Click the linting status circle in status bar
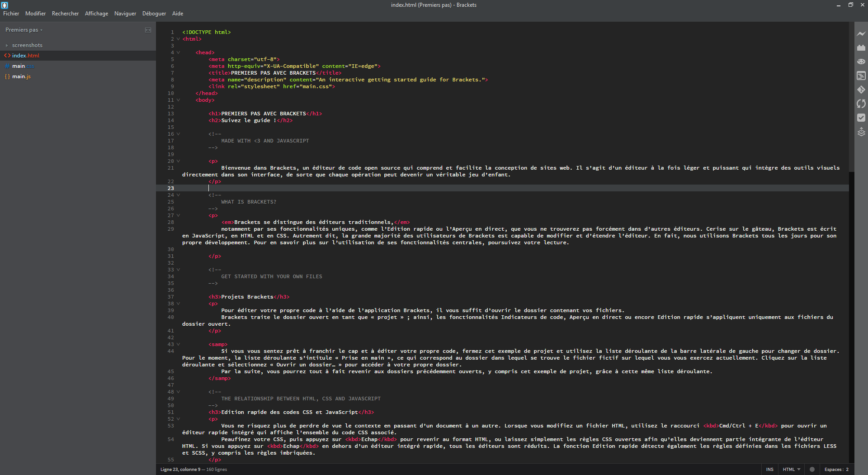Viewport: 868px width, 475px height. [812, 469]
